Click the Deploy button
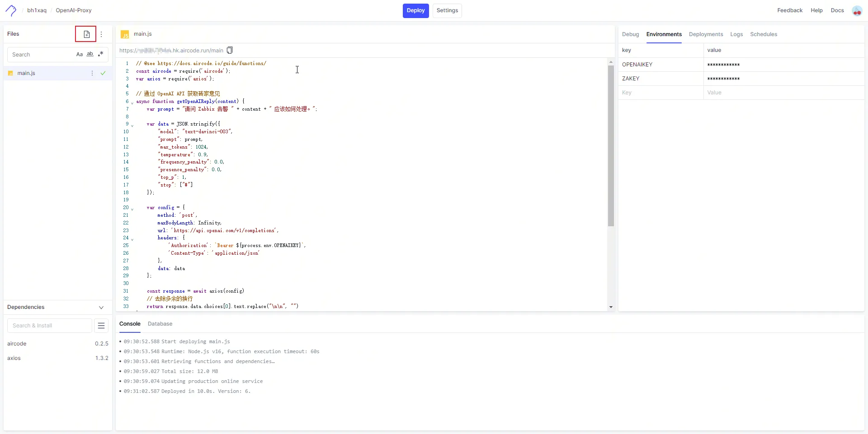 click(415, 10)
